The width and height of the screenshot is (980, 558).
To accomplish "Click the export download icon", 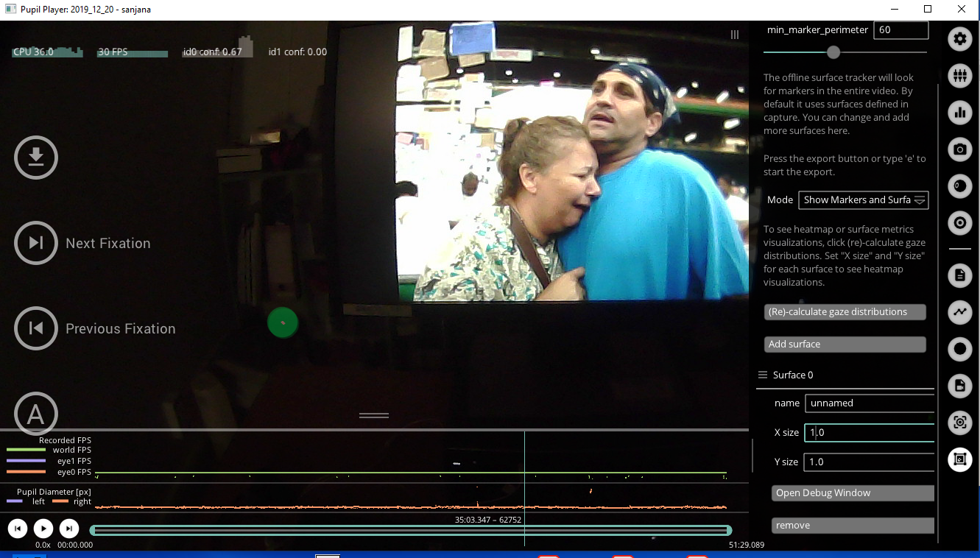I will point(36,158).
